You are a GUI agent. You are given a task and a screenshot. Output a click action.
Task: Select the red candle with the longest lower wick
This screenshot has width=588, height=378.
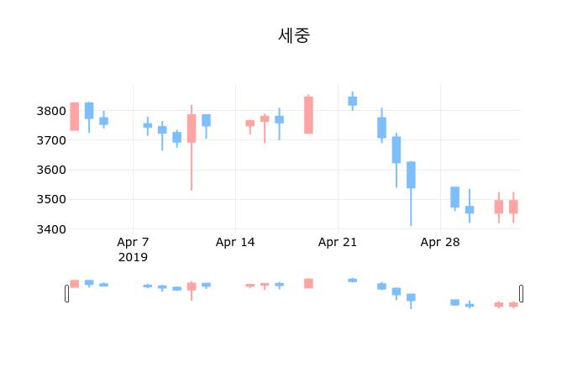192,129
